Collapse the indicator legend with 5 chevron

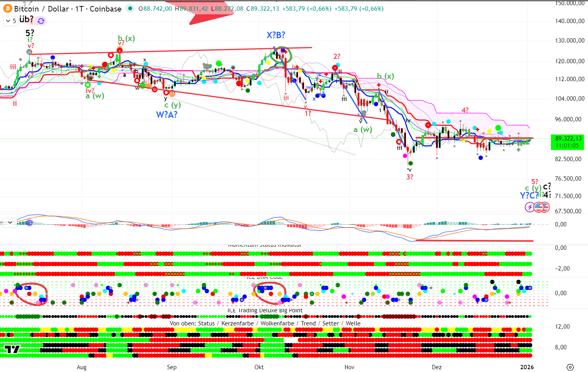(x=11, y=21)
